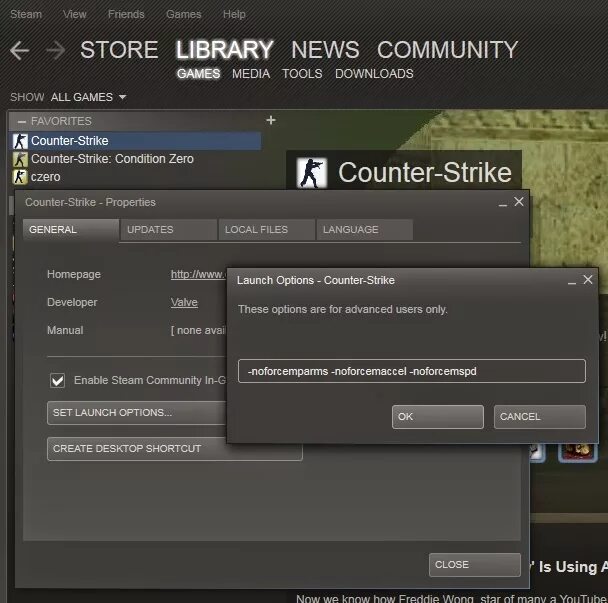The image size is (608, 603).
Task: Switch to the Updates tab in Properties
Action: pyautogui.click(x=169, y=230)
